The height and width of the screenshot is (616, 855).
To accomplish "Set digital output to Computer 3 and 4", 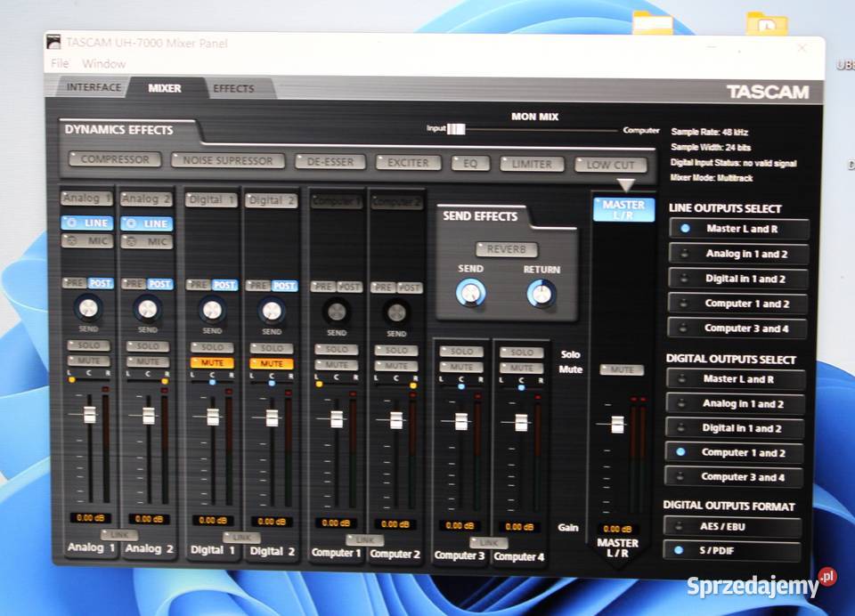I will (x=733, y=477).
